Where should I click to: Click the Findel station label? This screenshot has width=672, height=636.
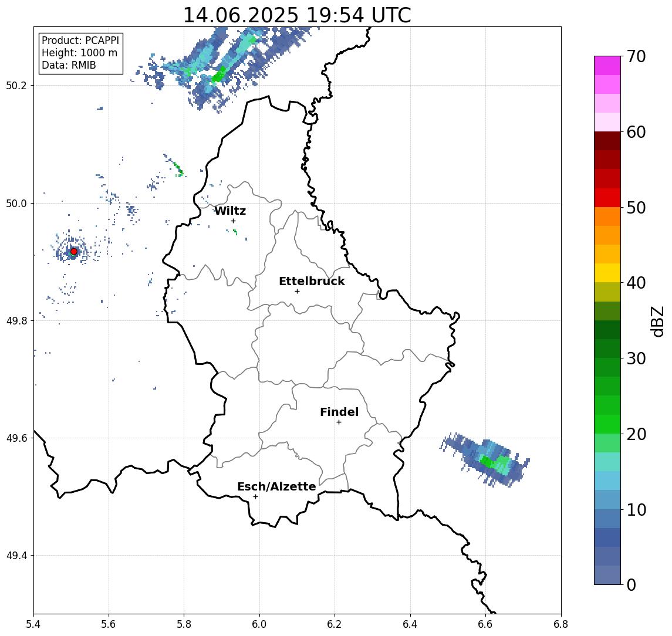(339, 412)
